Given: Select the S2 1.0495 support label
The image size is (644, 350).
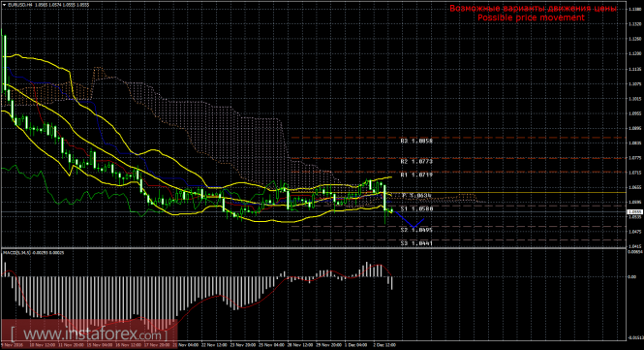Looking at the screenshot, I should tap(416, 230).
